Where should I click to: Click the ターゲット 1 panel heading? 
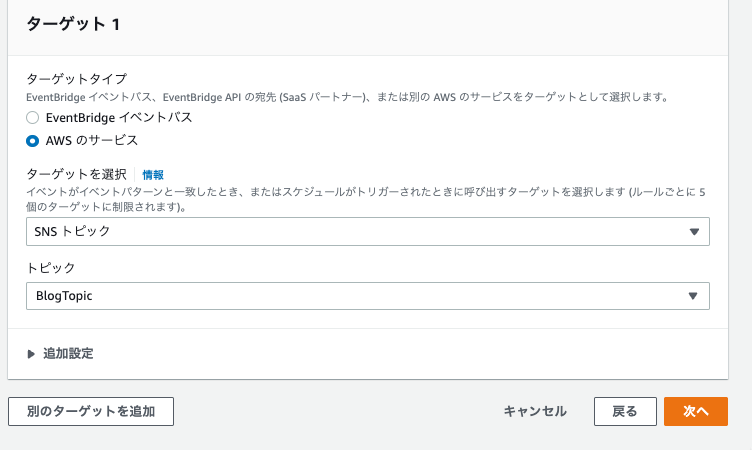tap(73, 24)
